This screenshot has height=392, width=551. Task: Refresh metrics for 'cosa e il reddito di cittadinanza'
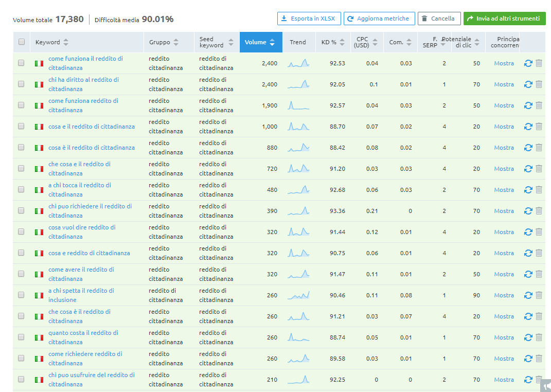528,127
